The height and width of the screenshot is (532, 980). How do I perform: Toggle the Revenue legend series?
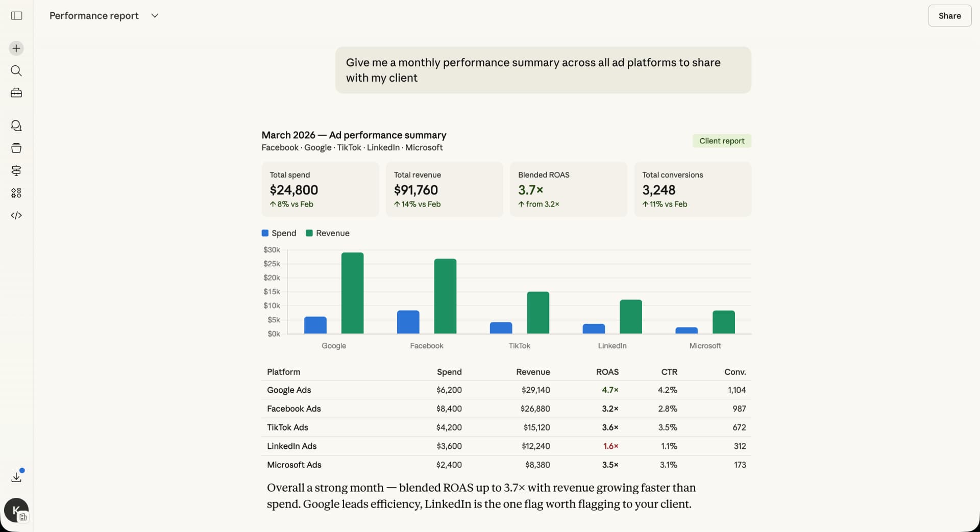point(328,233)
